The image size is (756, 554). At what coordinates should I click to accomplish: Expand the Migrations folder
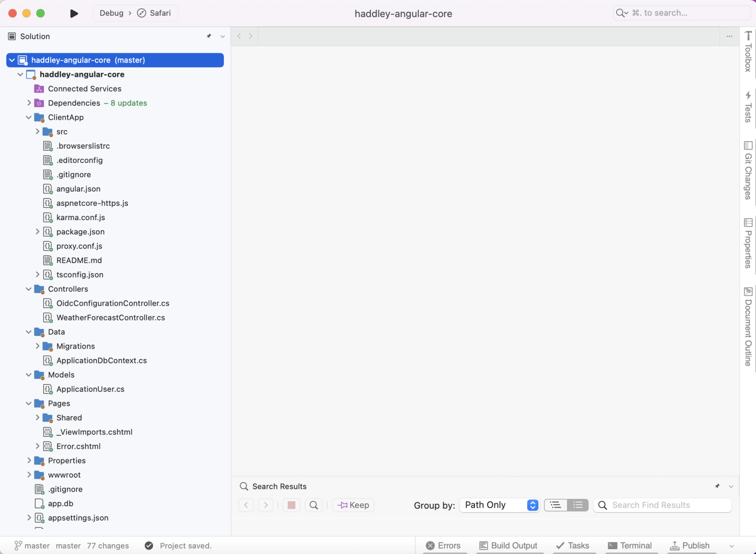pos(37,346)
